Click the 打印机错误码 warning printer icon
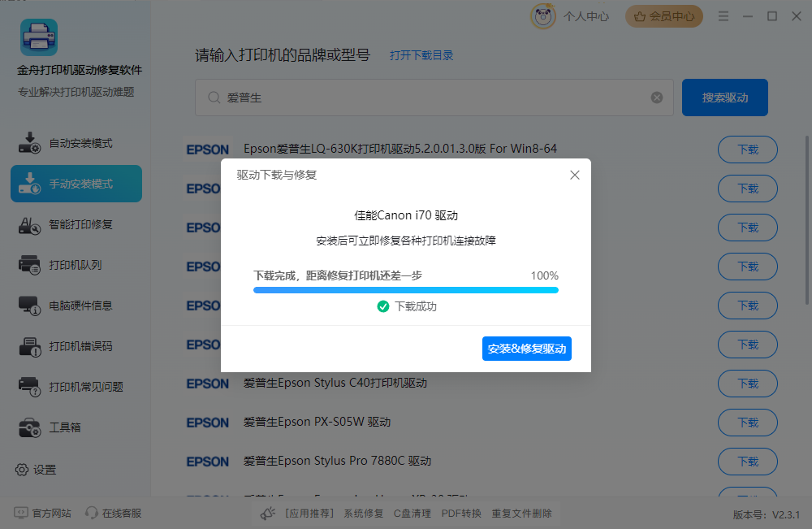Screen dimensions: 812x529 29,347
